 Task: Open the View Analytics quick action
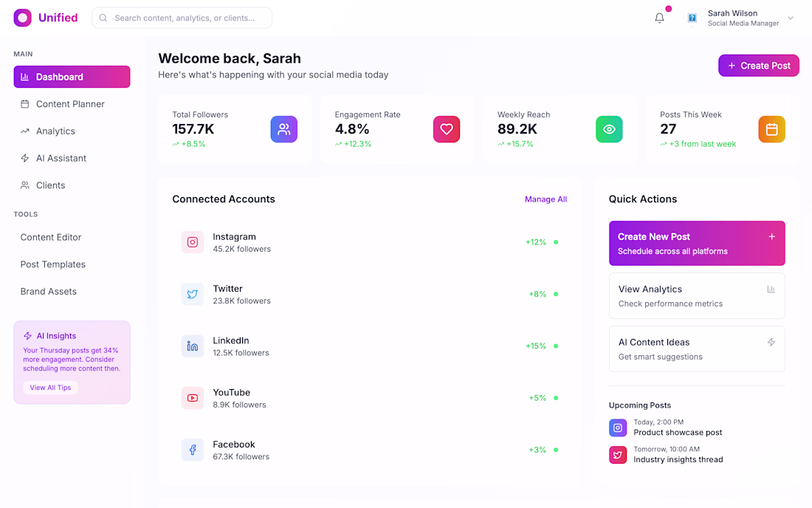point(697,295)
